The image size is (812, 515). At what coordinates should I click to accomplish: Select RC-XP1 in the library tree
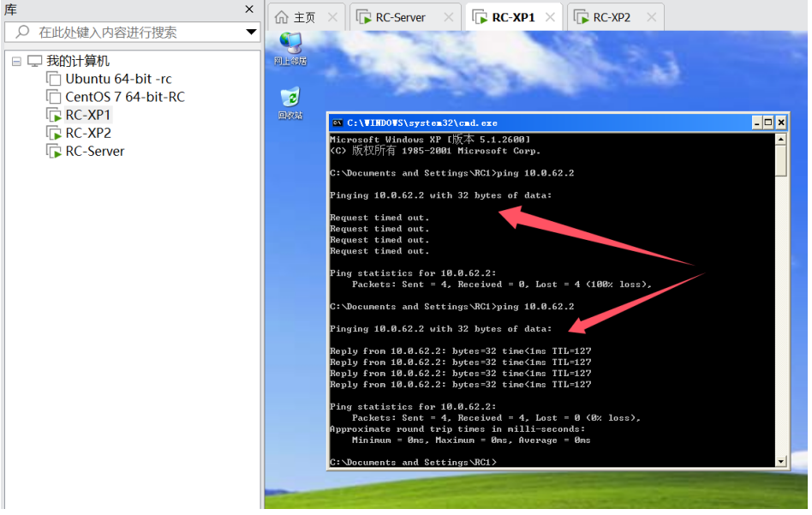click(88, 115)
